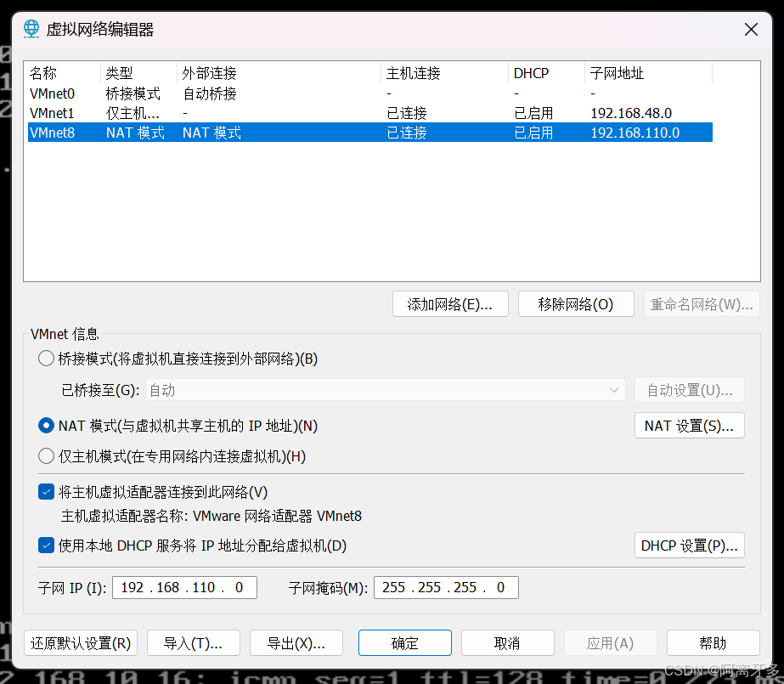
Task: Click the 外部连接 column header
Action: (x=279, y=74)
